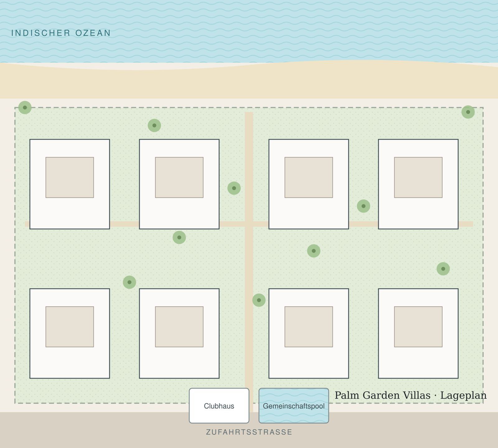Click the palm tree just right of the central path, road row
This screenshot has height=448, width=498.
[259, 300]
